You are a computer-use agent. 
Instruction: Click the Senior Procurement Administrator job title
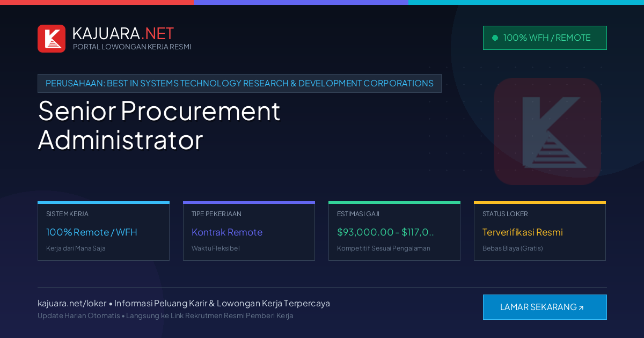[x=159, y=126]
